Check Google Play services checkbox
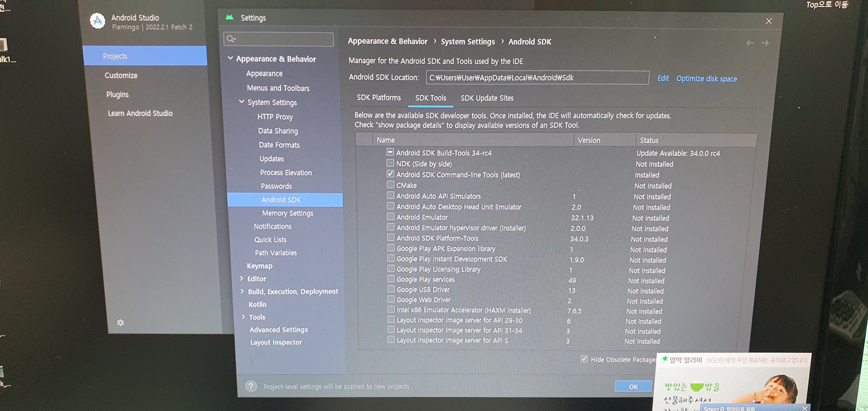The height and width of the screenshot is (411, 868). coord(391,279)
